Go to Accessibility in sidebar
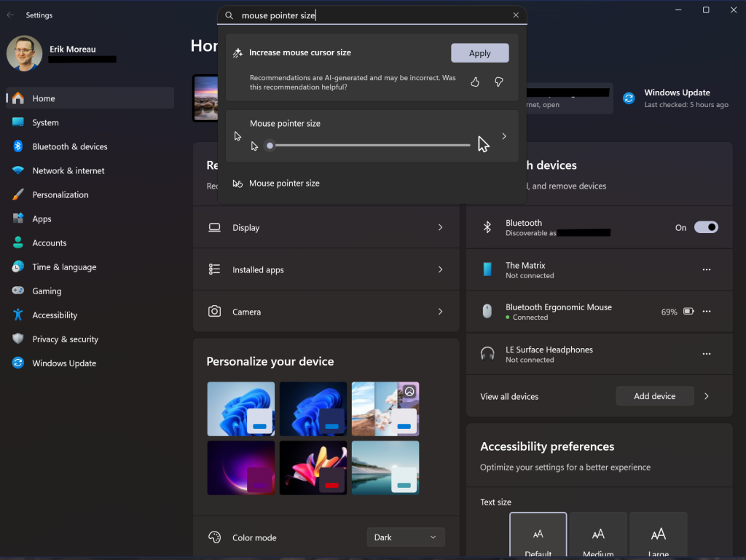This screenshot has width=746, height=560. coord(55,315)
